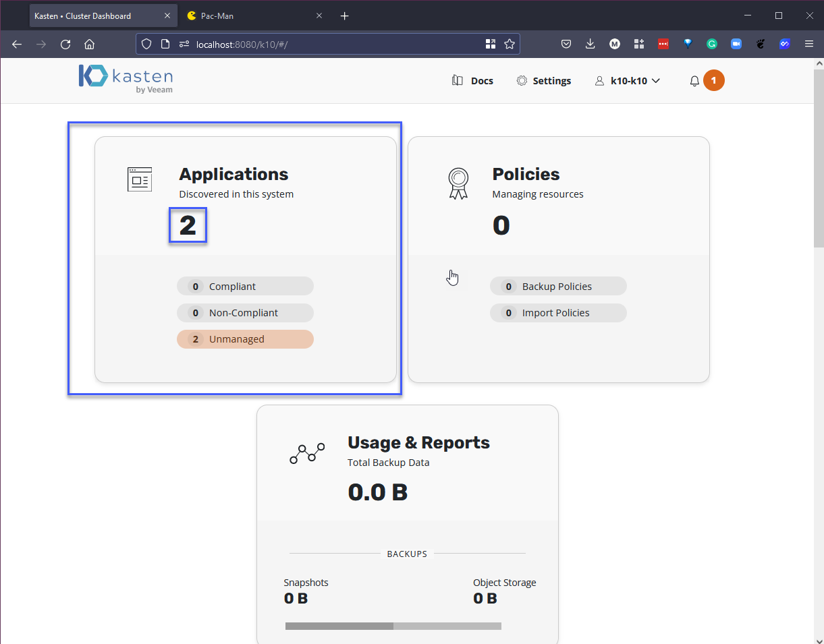Click the Kasten by Veeam logo
Screen dimensions: 824x644
tap(126, 78)
